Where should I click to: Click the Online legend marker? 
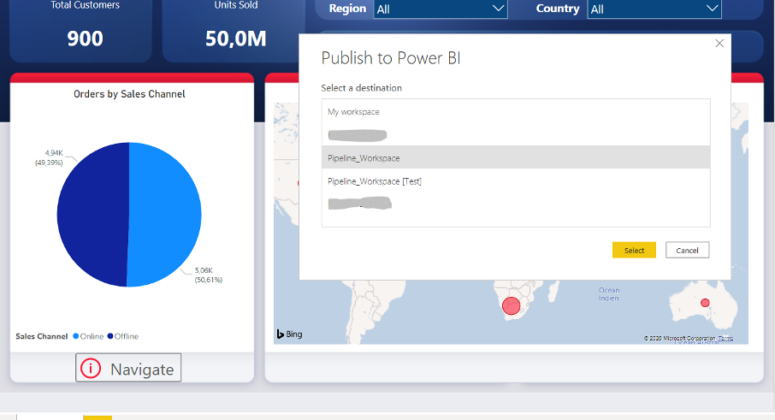[x=77, y=337]
